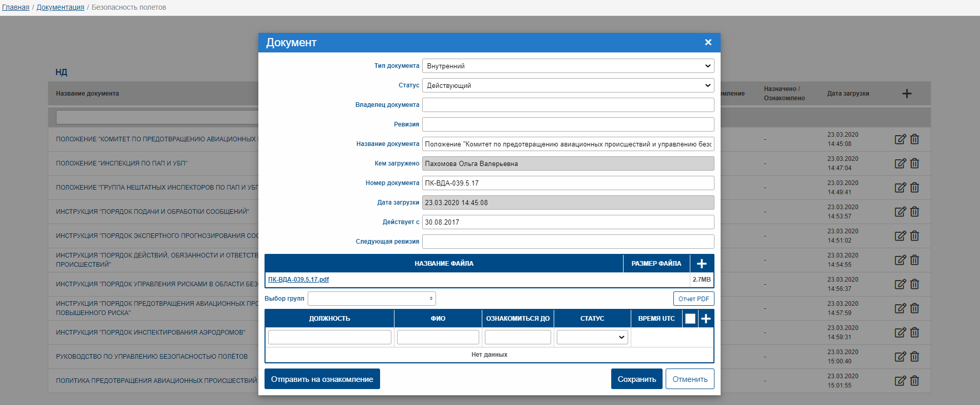Generate the Отчет PDF report
The width and height of the screenshot is (980, 405).
[x=693, y=299]
